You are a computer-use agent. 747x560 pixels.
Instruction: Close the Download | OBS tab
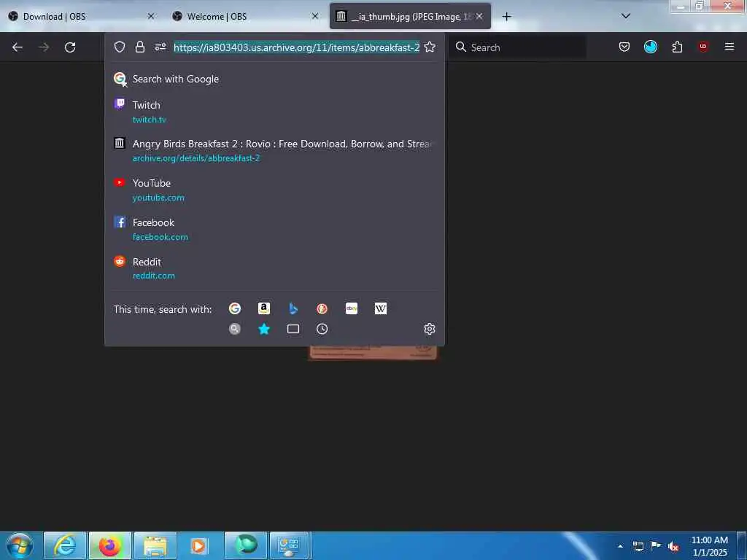coord(150,16)
